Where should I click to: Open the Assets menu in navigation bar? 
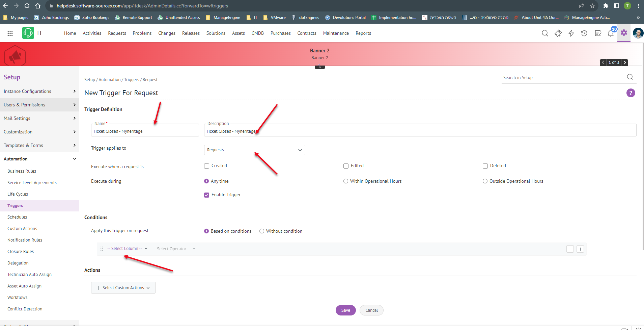tap(238, 33)
